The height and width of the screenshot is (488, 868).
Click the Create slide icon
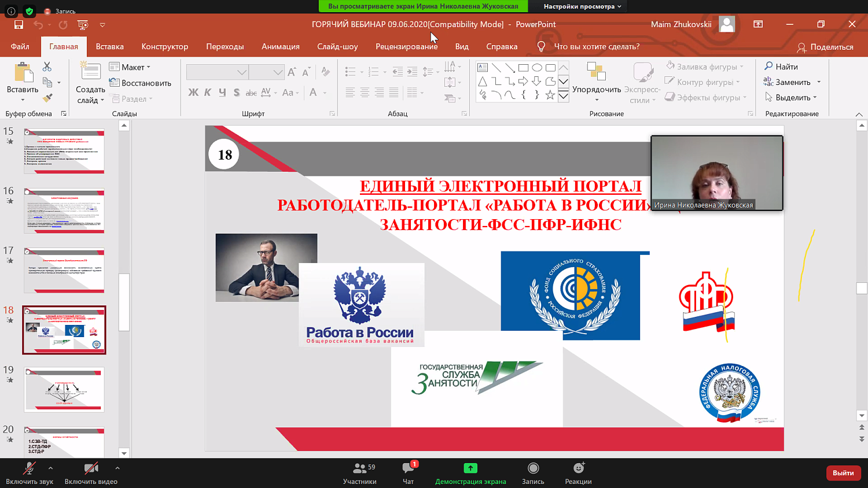coord(90,72)
